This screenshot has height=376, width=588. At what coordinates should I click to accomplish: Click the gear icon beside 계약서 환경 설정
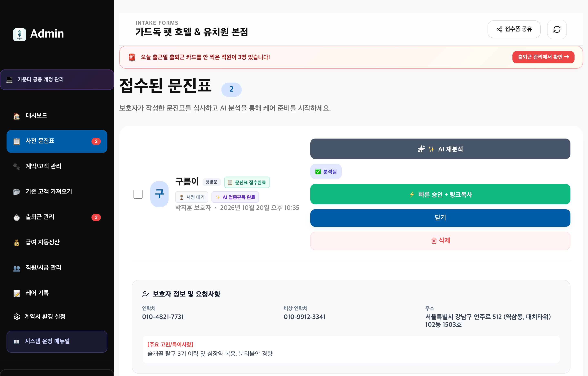click(17, 317)
